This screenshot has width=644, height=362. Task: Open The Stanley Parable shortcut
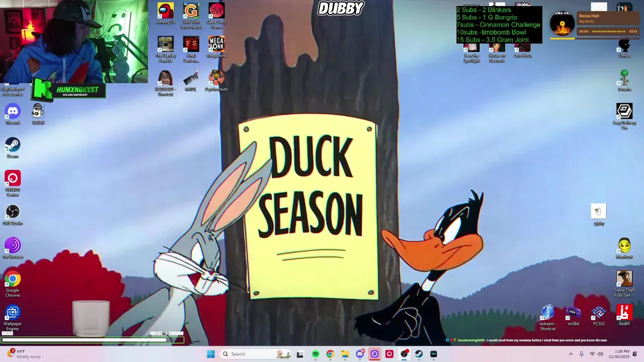coord(166,49)
